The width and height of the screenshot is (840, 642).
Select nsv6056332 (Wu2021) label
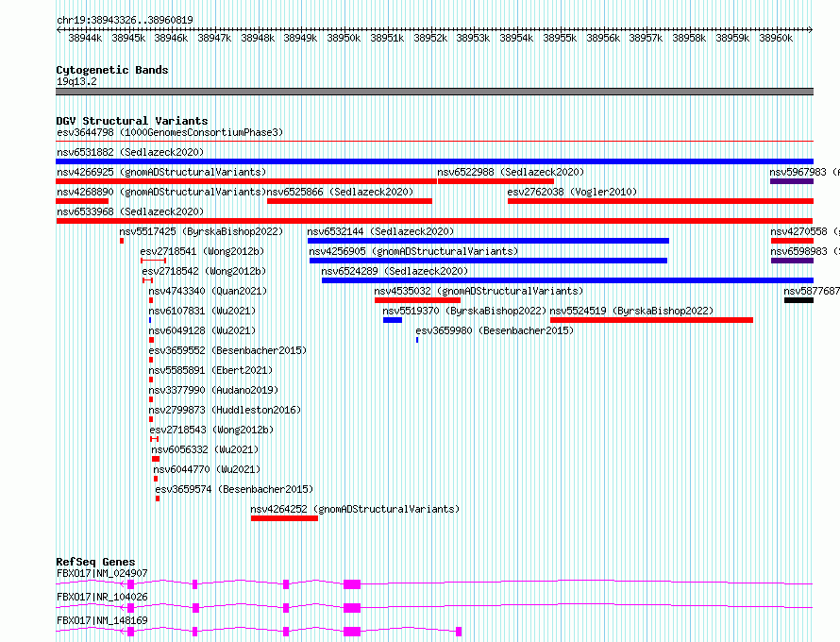[x=205, y=449]
